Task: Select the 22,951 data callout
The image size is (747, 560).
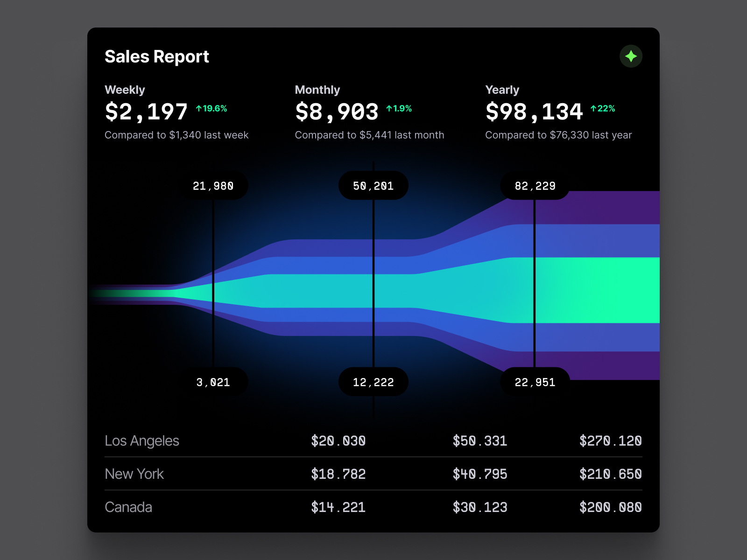Action: (x=535, y=382)
